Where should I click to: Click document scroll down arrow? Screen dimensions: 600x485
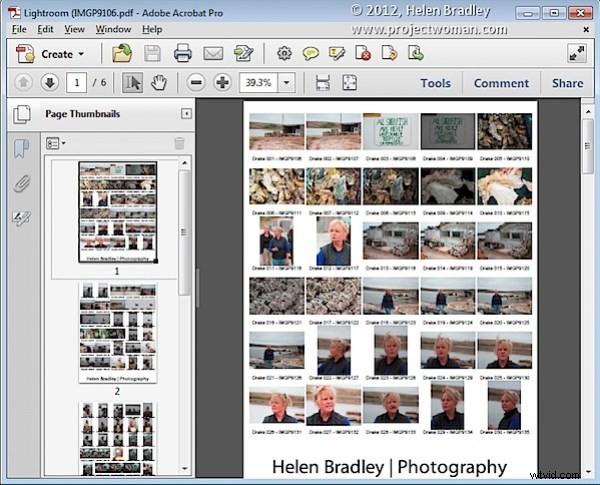click(588, 472)
